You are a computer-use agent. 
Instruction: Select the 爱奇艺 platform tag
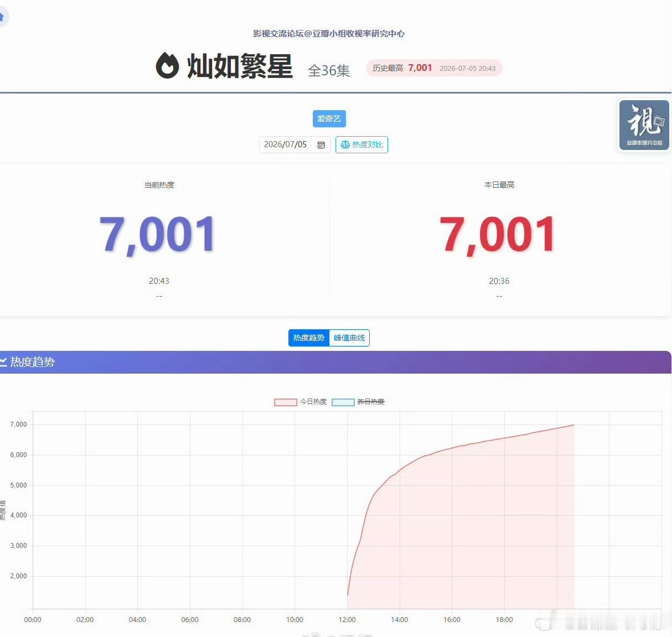point(329,119)
